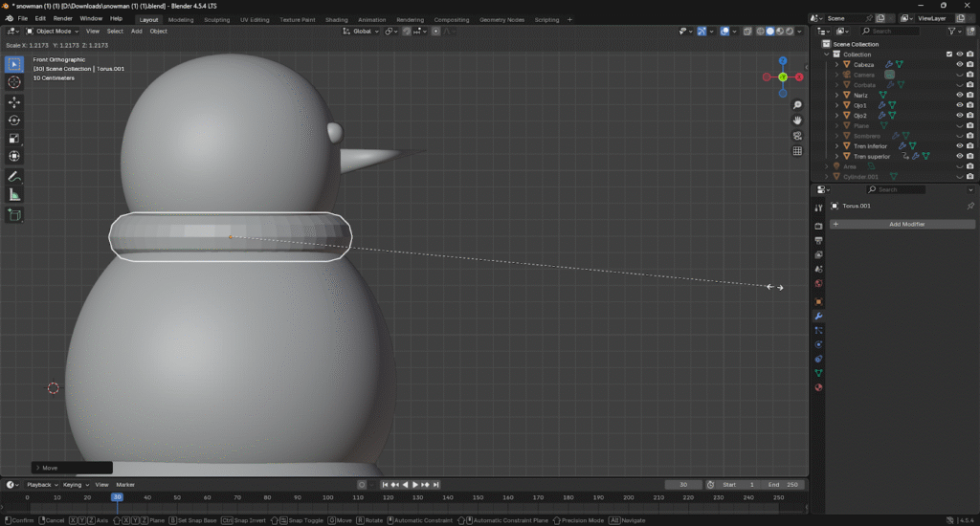
Task: Uncheck the Collection exclude checkbox
Action: tap(948, 55)
